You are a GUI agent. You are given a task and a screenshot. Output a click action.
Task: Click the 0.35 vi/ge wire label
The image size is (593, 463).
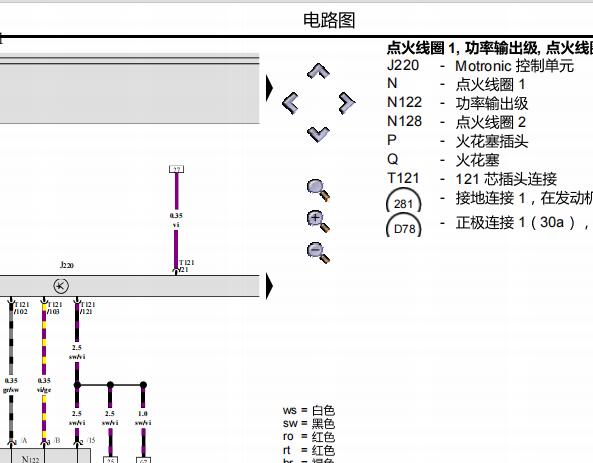[x=44, y=385]
